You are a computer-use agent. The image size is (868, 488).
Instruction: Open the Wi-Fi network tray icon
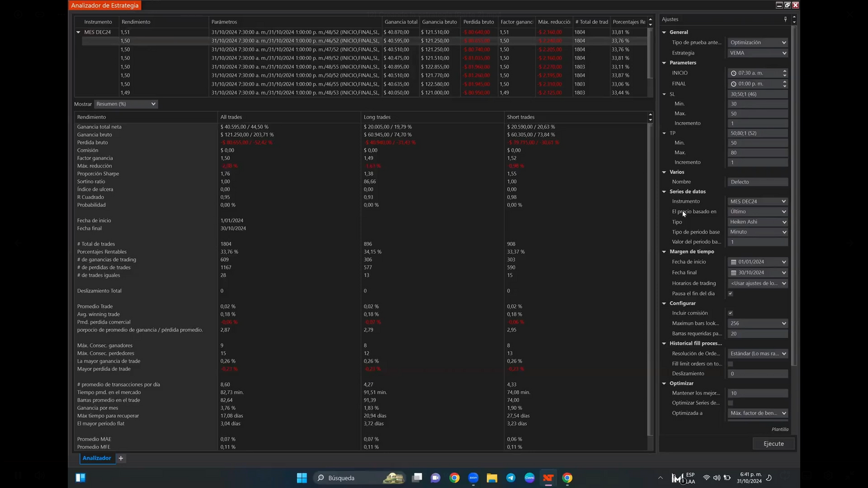tap(706, 478)
